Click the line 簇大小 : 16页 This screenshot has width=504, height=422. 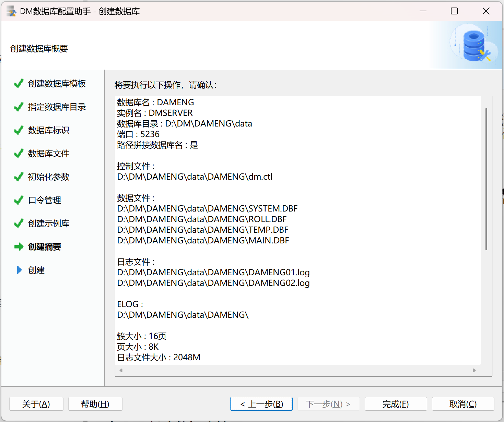pos(142,336)
